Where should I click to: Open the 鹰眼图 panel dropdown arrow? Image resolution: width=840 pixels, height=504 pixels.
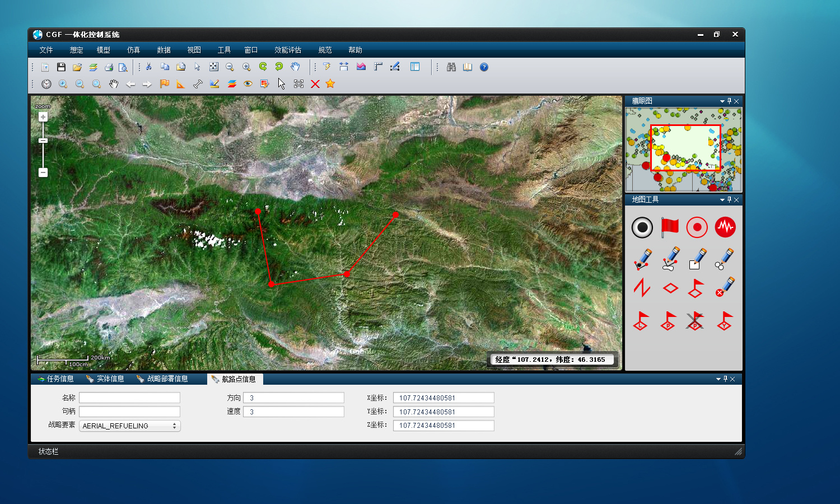[722, 101]
